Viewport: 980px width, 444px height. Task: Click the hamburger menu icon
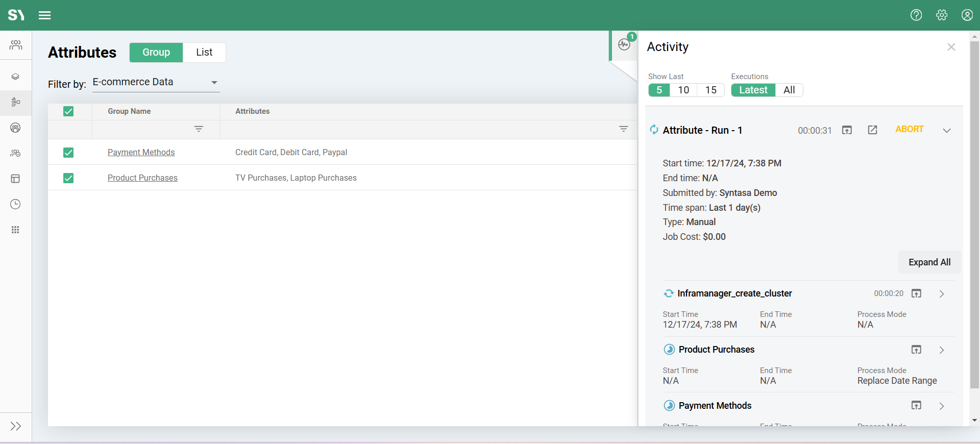pyautogui.click(x=45, y=15)
